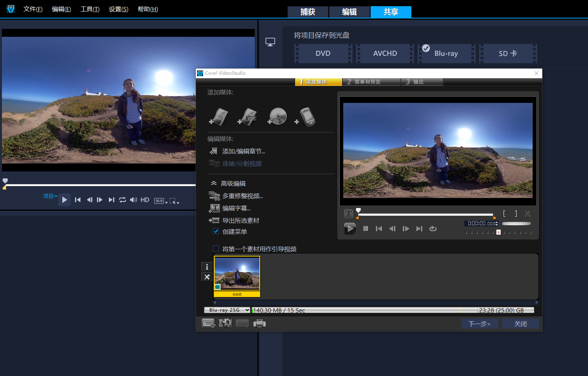The height and width of the screenshot is (376, 588).
Task: Click the clip information 'i' icon
Action: click(207, 267)
